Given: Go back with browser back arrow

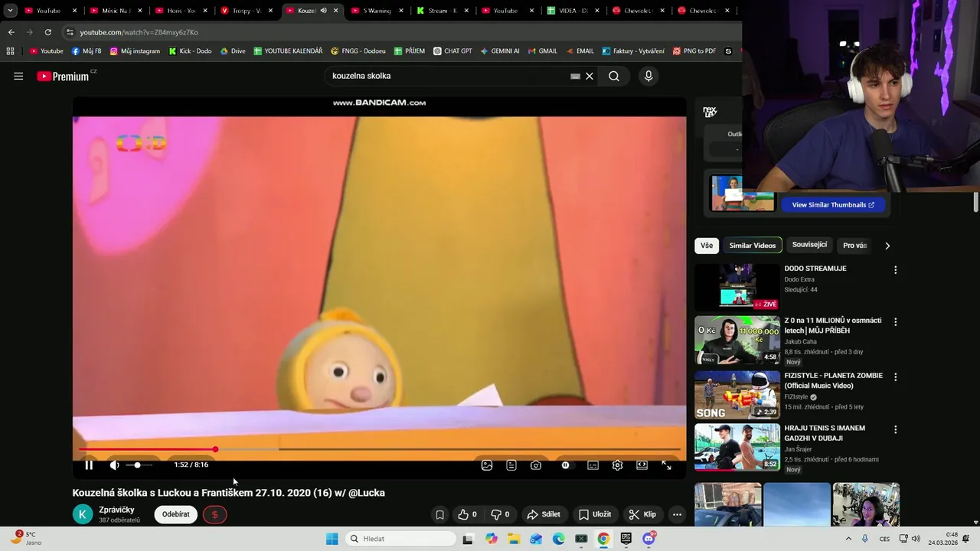Looking at the screenshot, I should (11, 32).
